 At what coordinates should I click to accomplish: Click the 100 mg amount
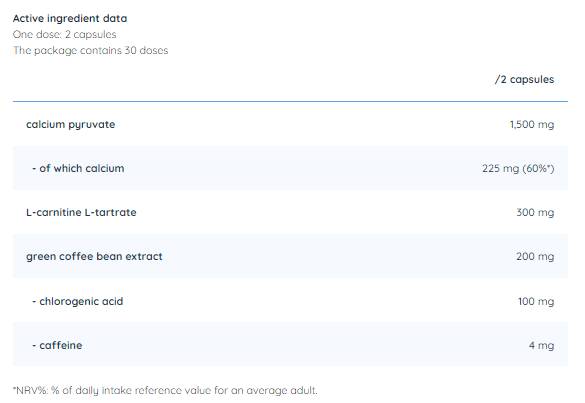536,301
